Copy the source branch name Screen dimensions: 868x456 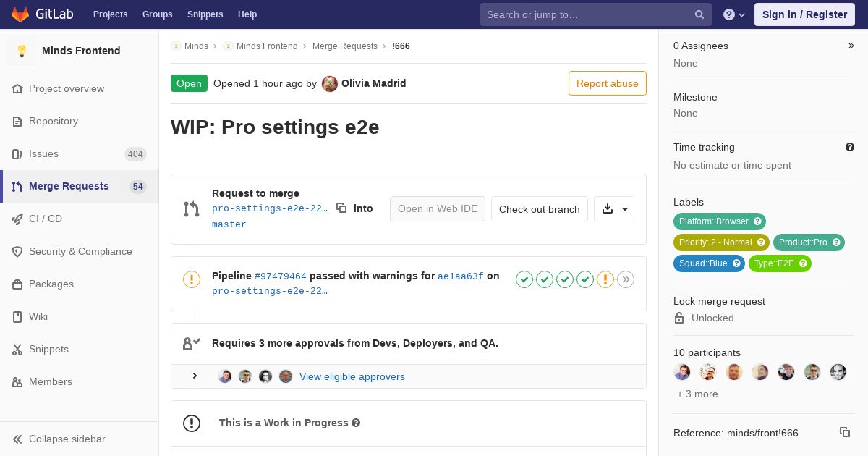[x=341, y=208]
